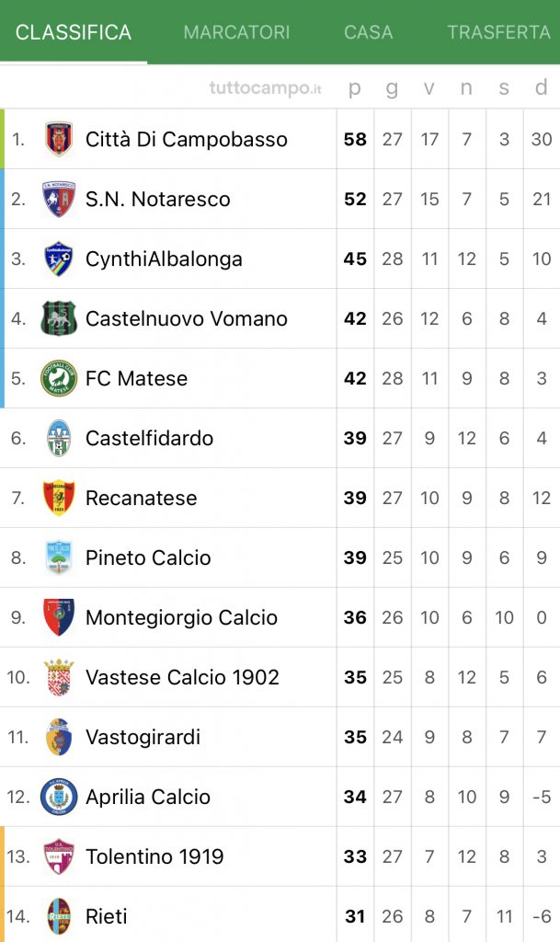Select the Montegiorgio Calcio team badge
Screen dimensions: 560x942
pyautogui.click(x=59, y=617)
